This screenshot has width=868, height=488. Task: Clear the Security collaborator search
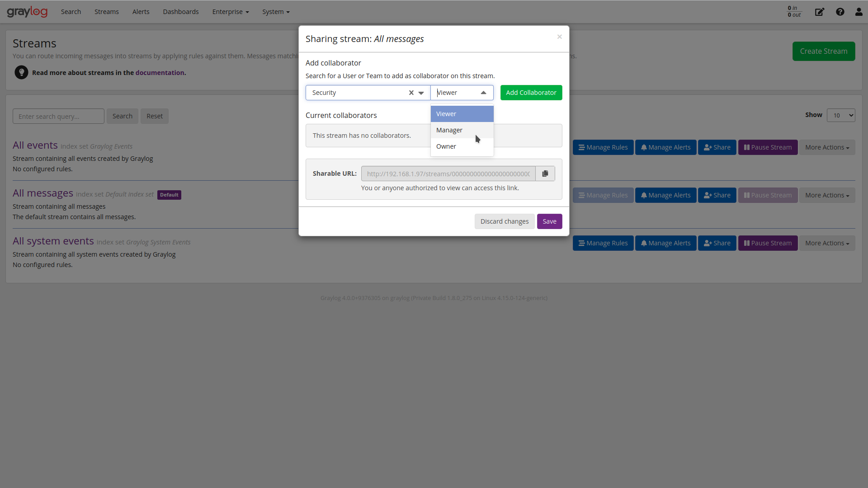click(x=410, y=92)
